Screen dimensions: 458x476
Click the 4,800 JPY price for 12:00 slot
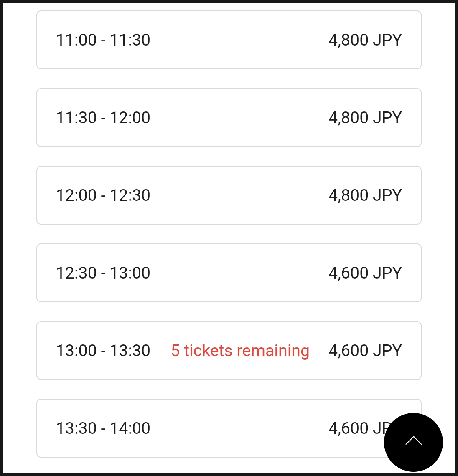coord(365,195)
